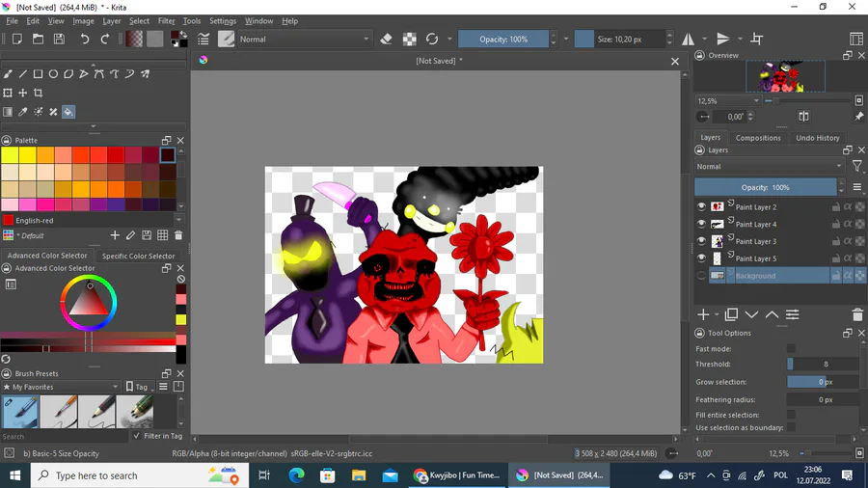Screen dimensions: 868x488
Task: Toggle vertical mirror tool
Action: click(723, 40)
